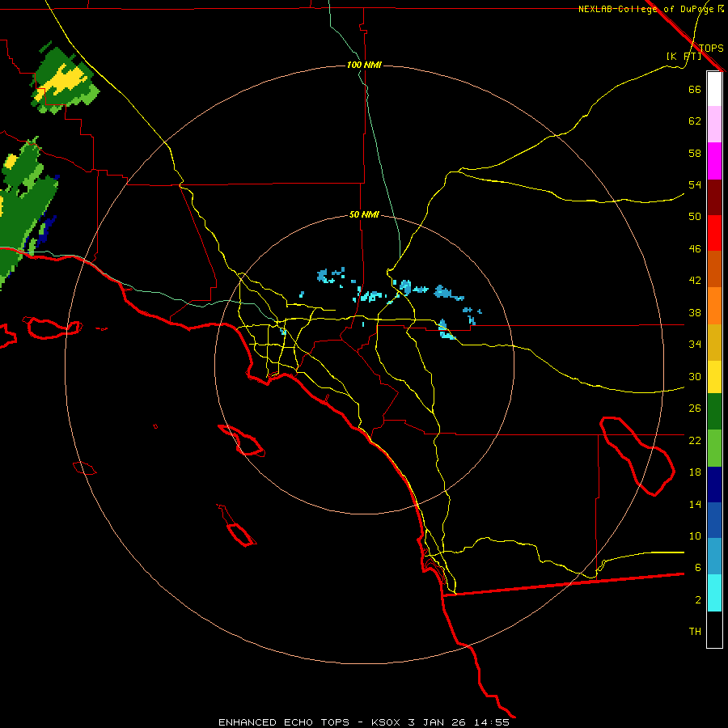
Task: Click the 42 legend value
Action: pyautogui.click(x=695, y=281)
